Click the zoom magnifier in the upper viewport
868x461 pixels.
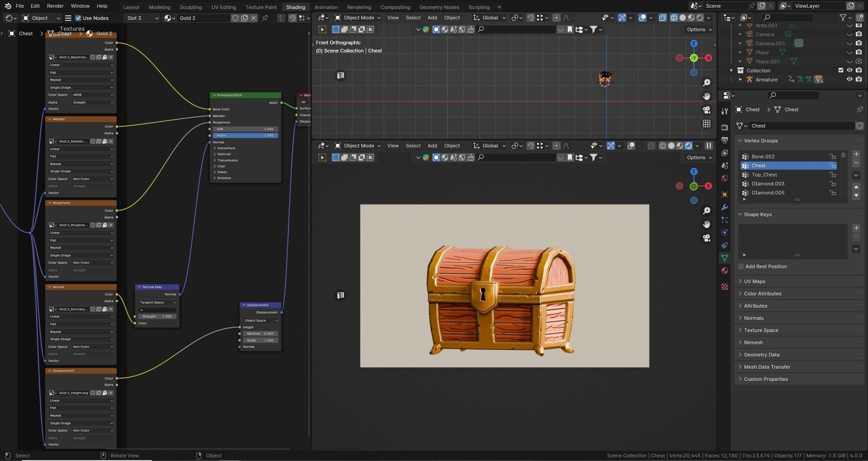(x=707, y=83)
